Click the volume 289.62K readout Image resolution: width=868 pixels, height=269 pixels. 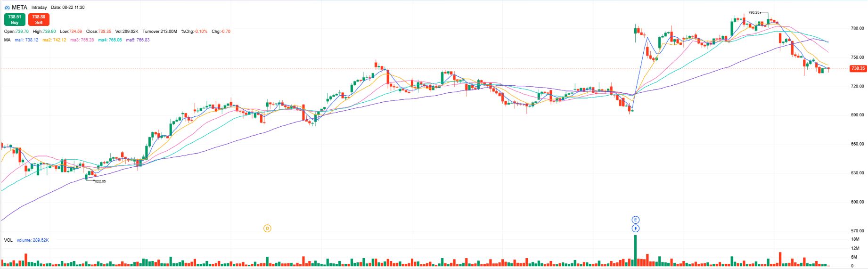[33, 240]
